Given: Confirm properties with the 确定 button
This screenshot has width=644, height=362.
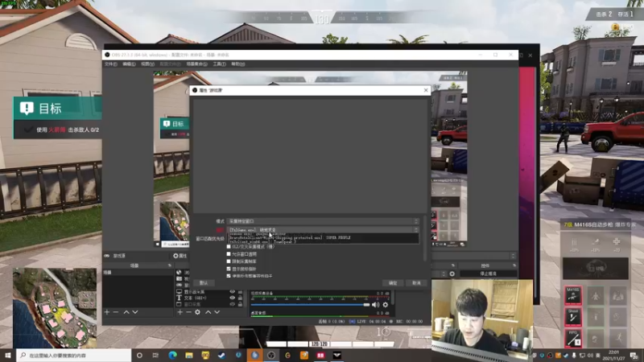Looking at the screenshot, I should [393, 283].
